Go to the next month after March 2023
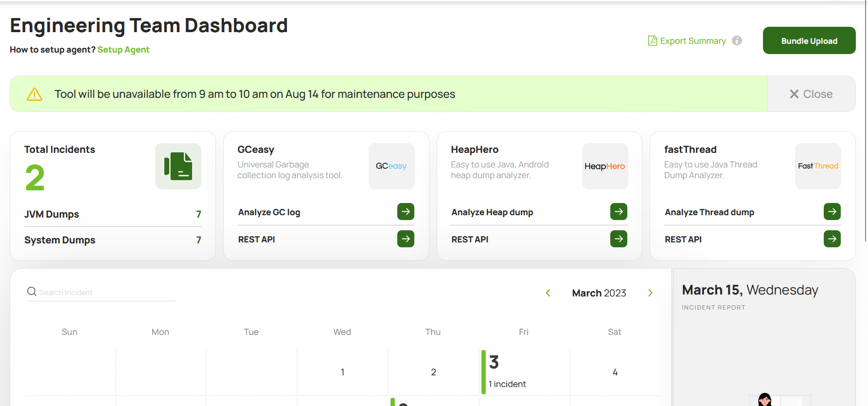Image resolution: width=868 pixels, height=406 pixels. tap(650, 293)
